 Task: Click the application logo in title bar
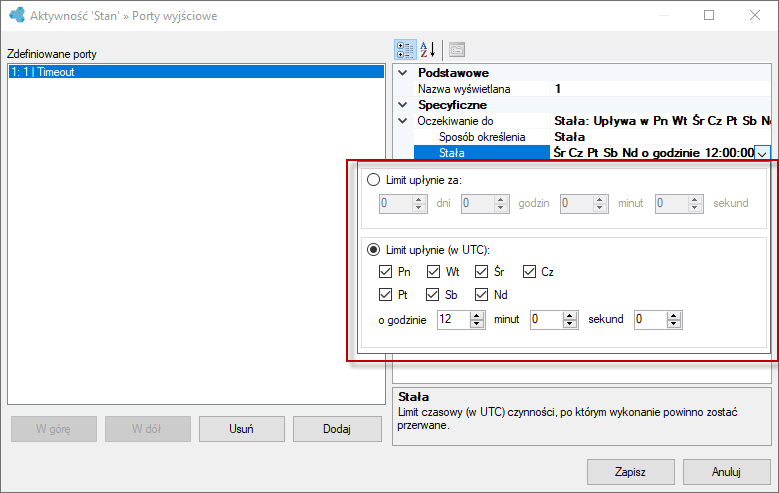tap(17, 15)
